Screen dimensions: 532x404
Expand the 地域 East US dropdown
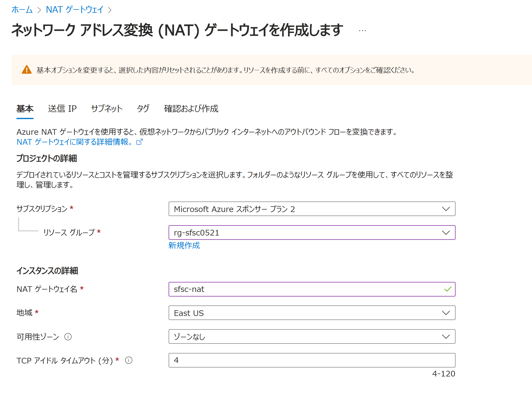pos(312,313)
